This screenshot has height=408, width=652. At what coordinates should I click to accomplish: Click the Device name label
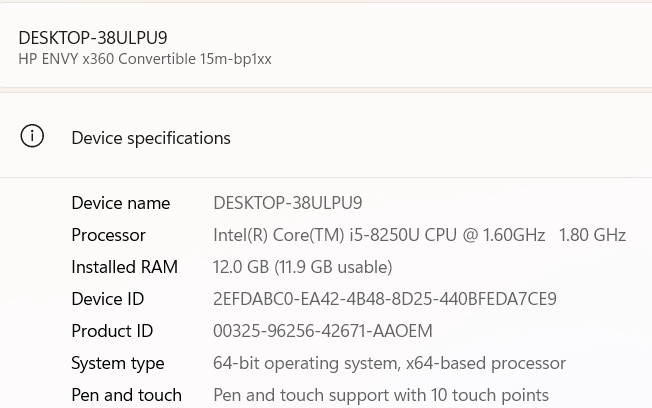[x=121, y=203]
